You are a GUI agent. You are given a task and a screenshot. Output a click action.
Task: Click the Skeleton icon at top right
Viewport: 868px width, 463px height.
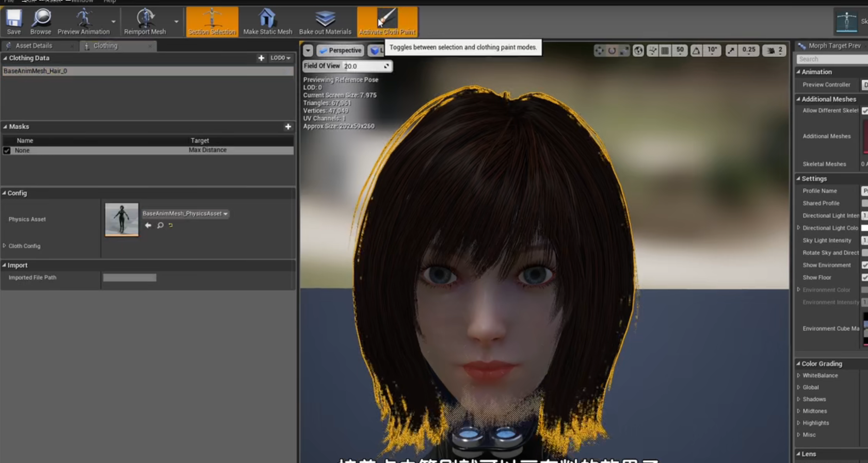tap(846, 22)
